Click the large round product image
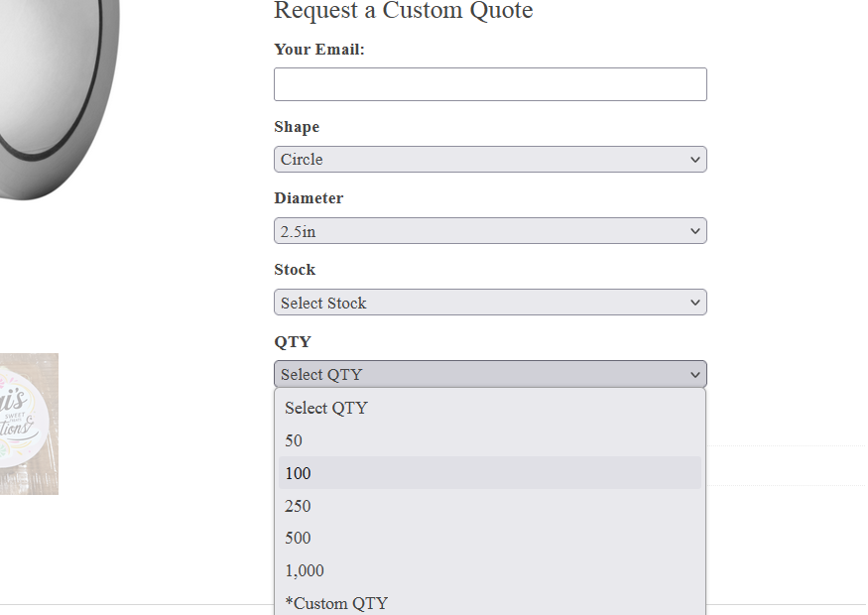The width and height of the screenshot is (868, 615). (55, 89)
